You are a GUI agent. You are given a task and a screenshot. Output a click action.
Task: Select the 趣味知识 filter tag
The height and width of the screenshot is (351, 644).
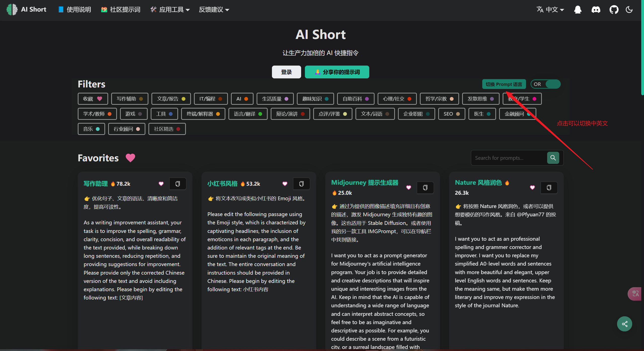(x=315, y=99)
